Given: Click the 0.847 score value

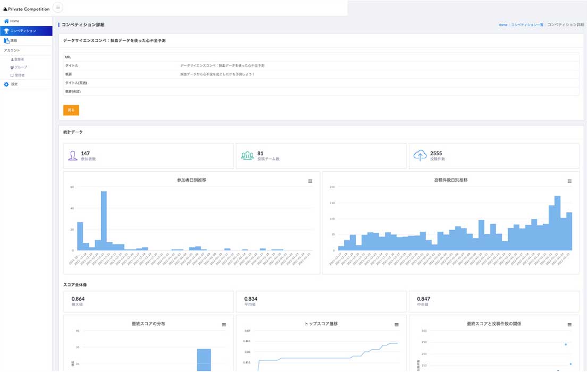Looking at the screenshot, I should click(x=424, y=299).
